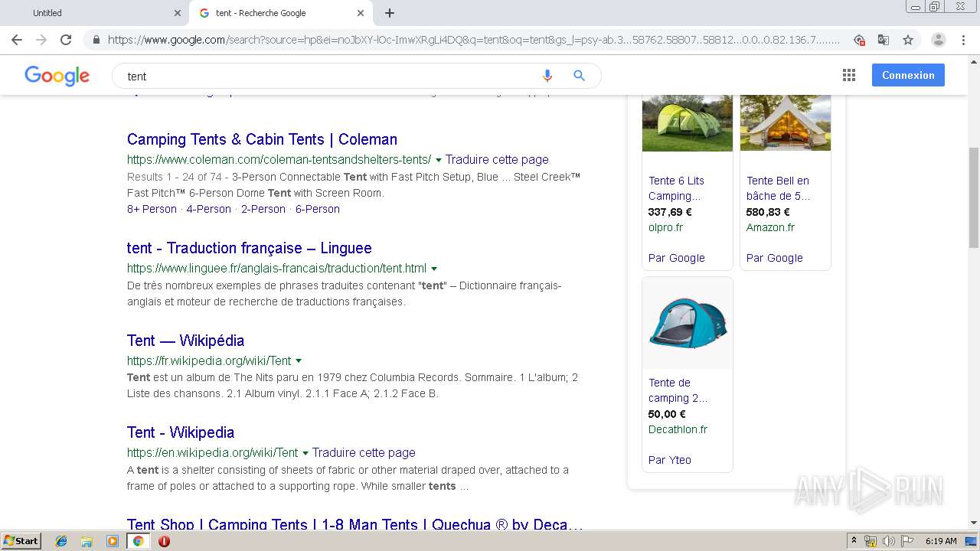Open Tent - Wikipedia English result
The width and height of the screenshot is (980, 551).
click(x=181, y=432)
